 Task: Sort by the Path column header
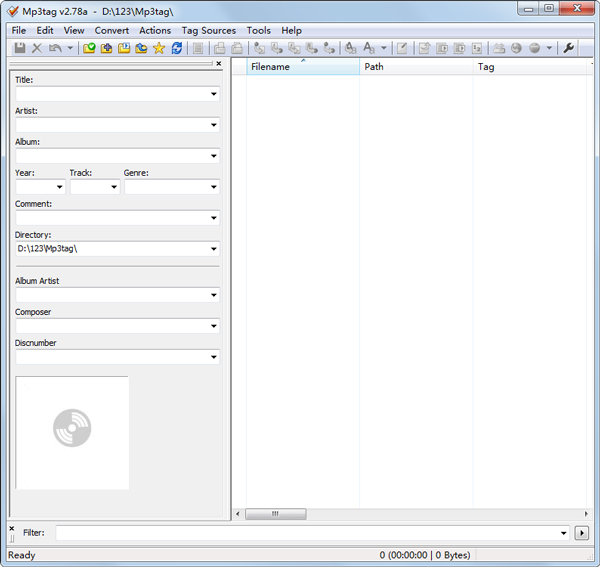(x=416, y=67)
